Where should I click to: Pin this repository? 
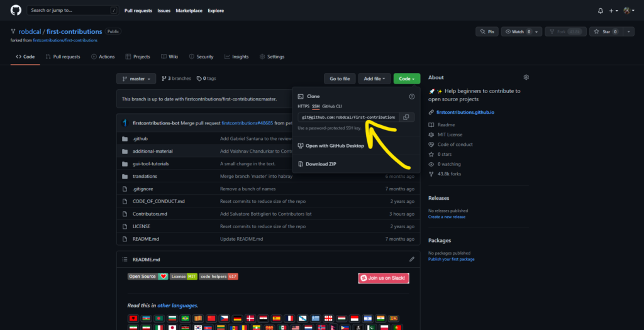pos(487,31)
